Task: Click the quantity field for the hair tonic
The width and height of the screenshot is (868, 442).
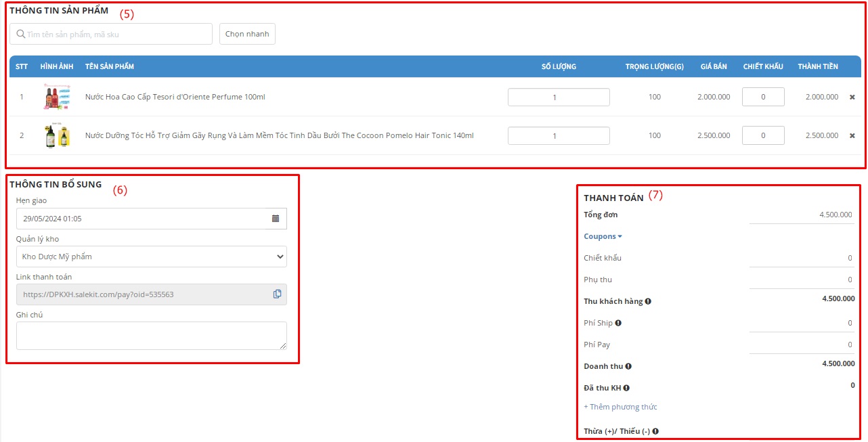Action: coord(559,136)
